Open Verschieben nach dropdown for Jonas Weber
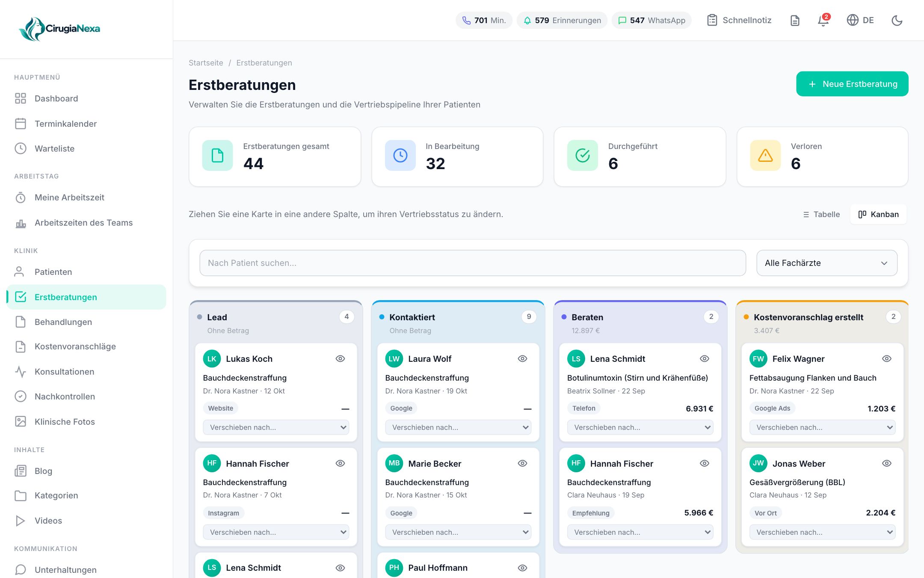The image size is (924, 578). click(823, 532)
